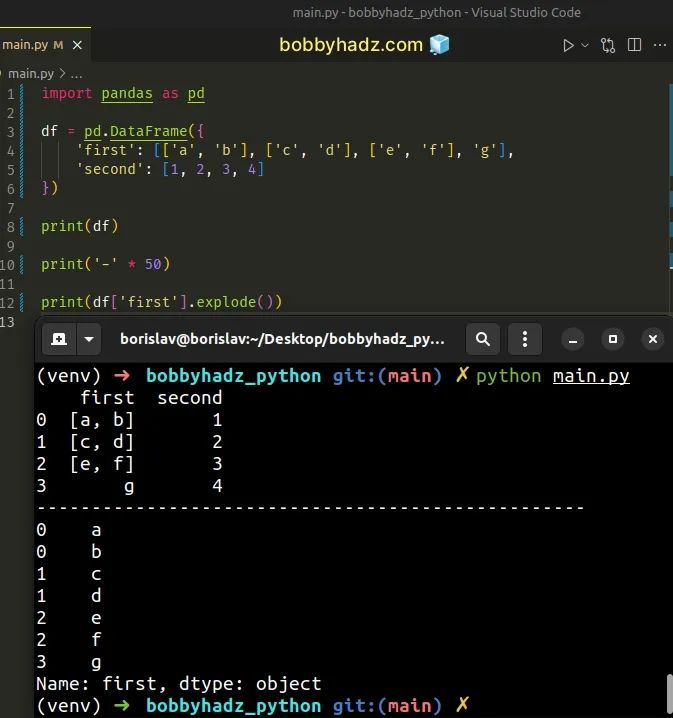Close the terminal window
The width and height of the screenshot is (673, 718).
653,339
